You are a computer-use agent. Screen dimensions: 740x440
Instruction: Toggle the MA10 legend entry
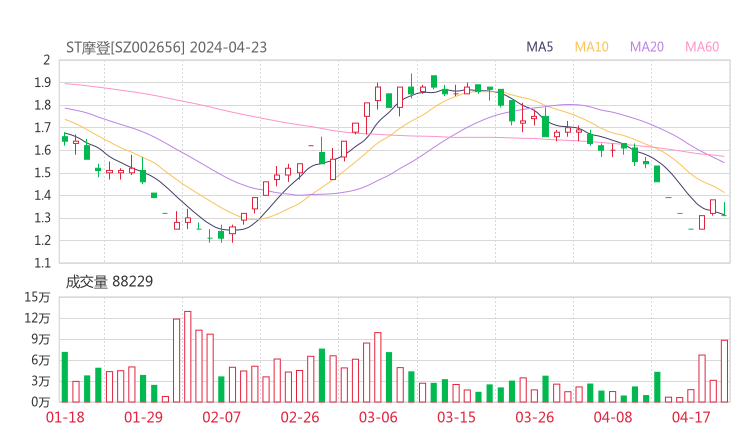pos(591,47)
